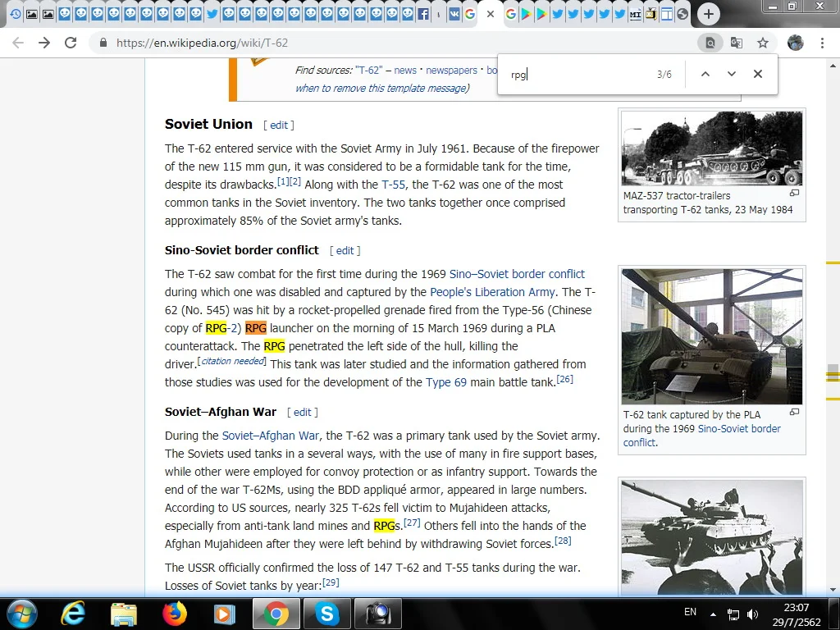Viewport: 840px width, 630px height.
Task: Go back to the previous page
Action: tap(18, 43)
